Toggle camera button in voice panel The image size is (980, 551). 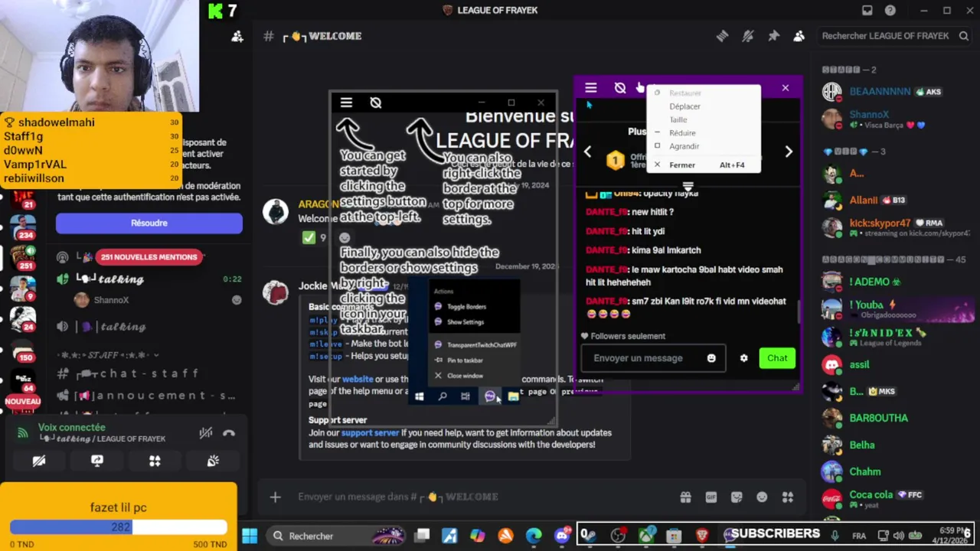pos(39,461)
